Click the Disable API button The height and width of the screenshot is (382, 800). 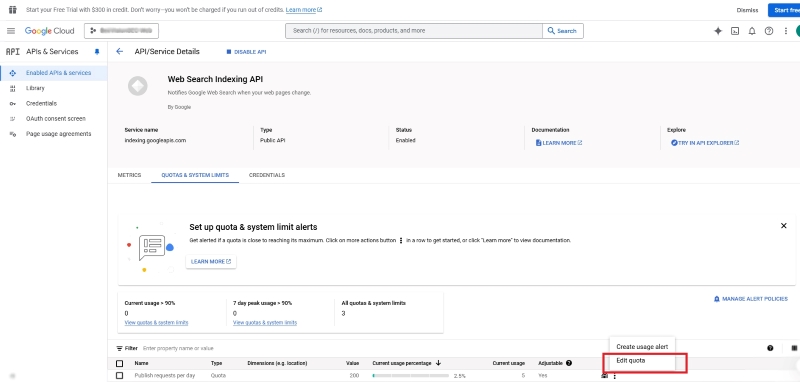click(x=246, y=52)
